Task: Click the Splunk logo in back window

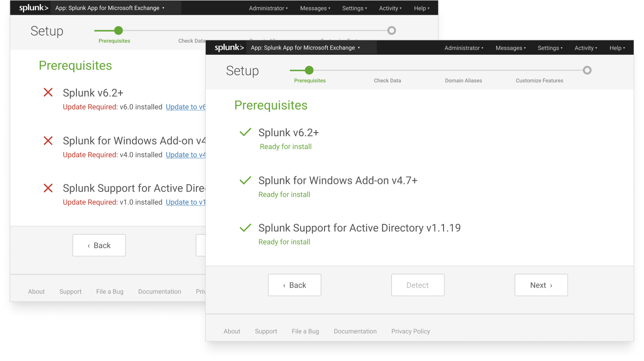Action: pos(34,8)
